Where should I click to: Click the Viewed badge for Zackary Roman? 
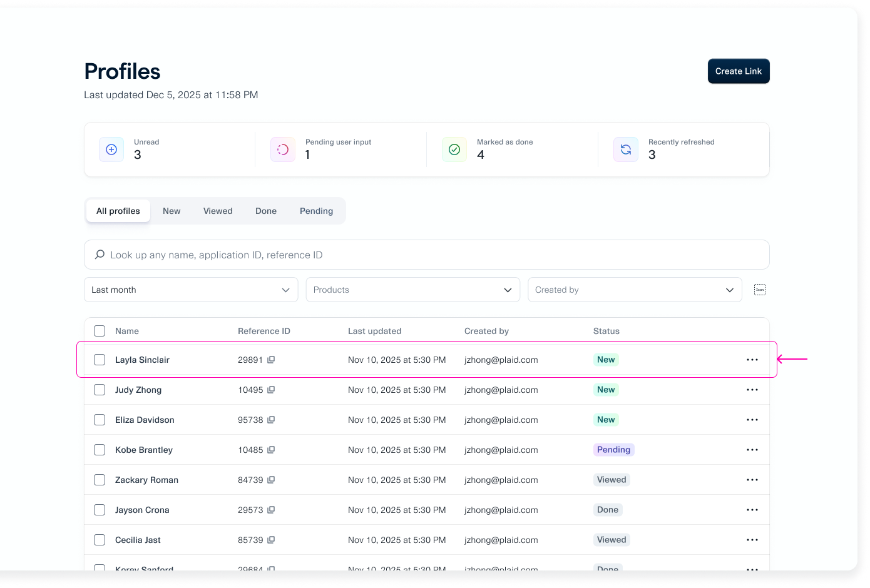pyautogui.click(x=612, y=480)
